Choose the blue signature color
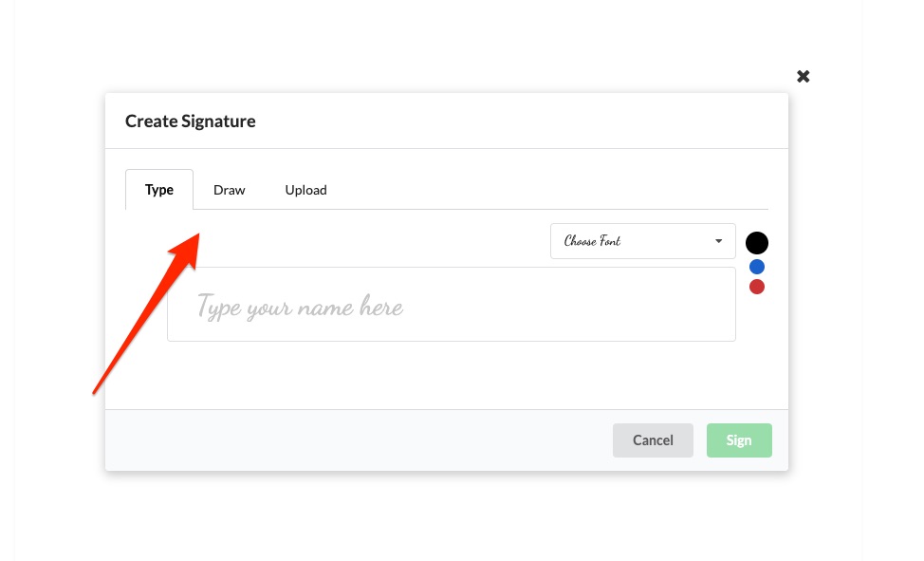Image resolution: width=924 pixels, height=561 pixels. (x=757, y=267)
